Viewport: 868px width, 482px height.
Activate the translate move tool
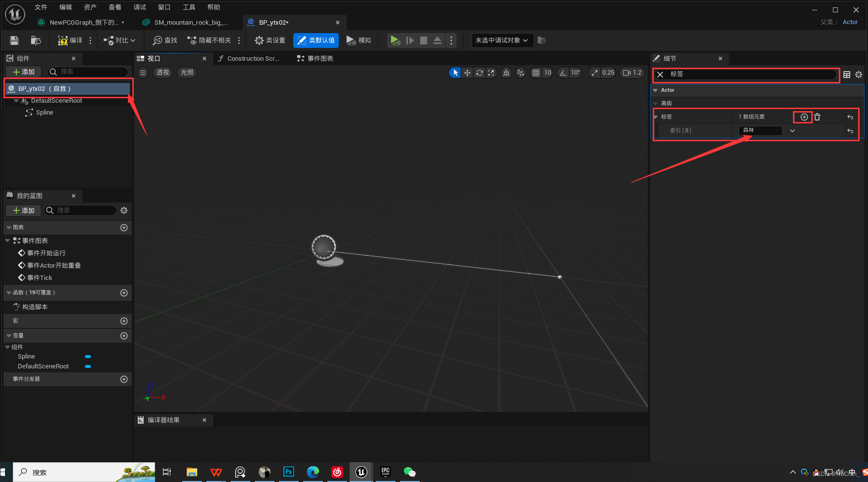(x=467, y=73)
